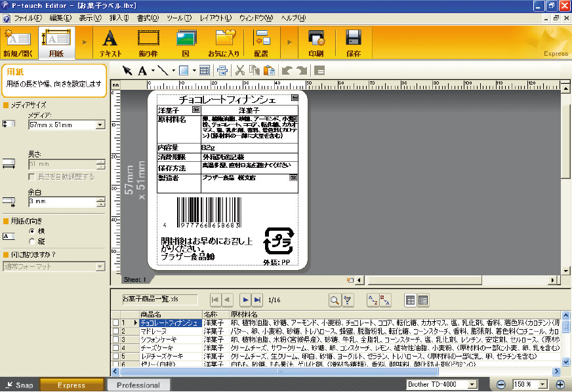Open the rectangle tool dropdown arrow

(194, 70)
